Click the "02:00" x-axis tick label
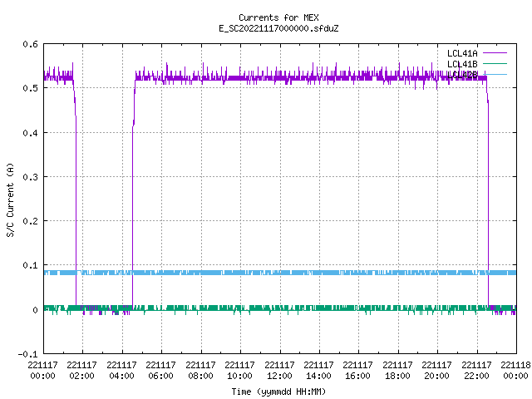This screenshot has width=532, height=399. 81,376
